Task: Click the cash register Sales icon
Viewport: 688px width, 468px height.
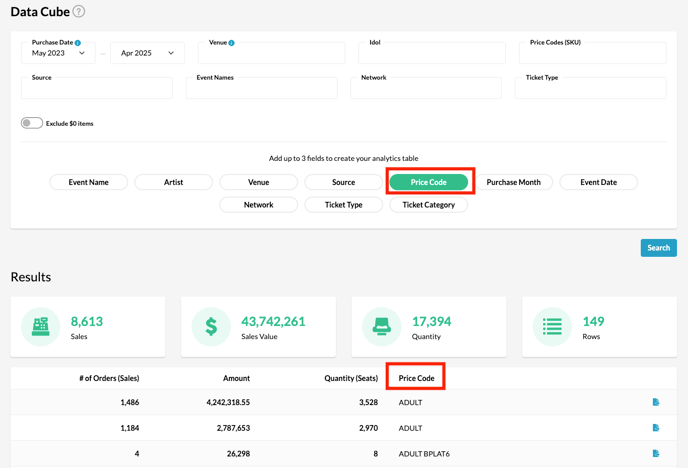Action: point(40,327)
